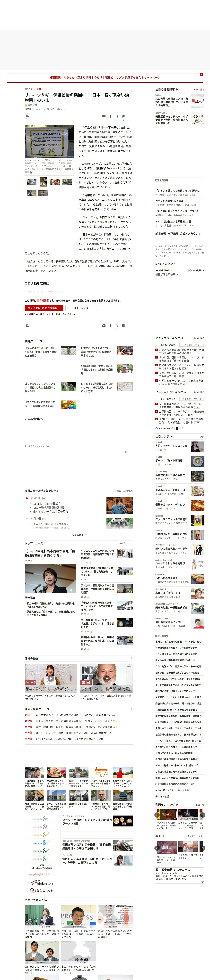Image resolution: width=210 pixels, height=980 pixels.
Task: Click もっと見る beside ソーシャルランキング
Action: [199, 392]
